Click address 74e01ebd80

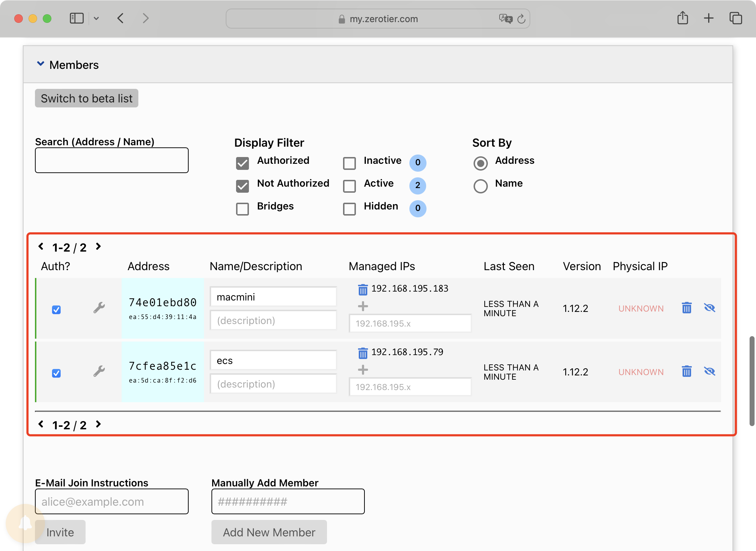(163, 302)
